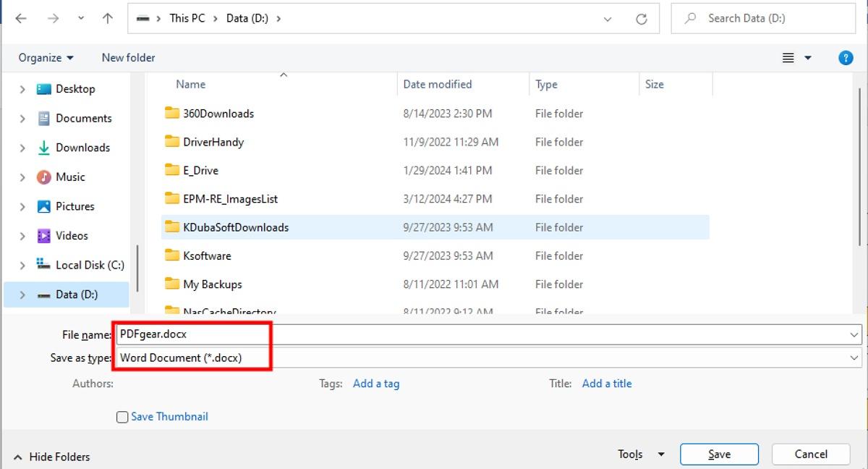
Task: Expand the Tools dropdown arrow
Action: [660, 454]
